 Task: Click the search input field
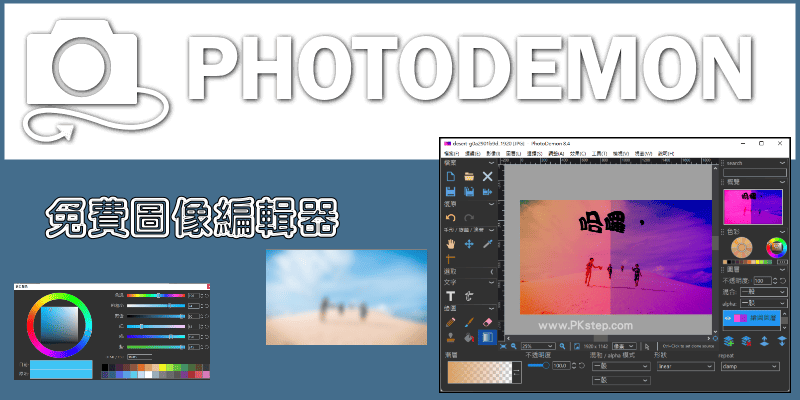pos(755,172)
